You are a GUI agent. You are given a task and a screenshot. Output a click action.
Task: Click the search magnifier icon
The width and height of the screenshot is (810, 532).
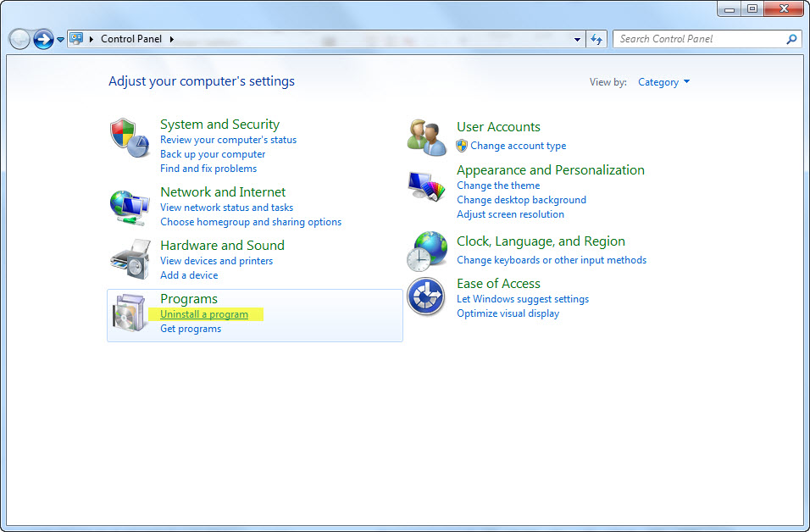pyautogui.click(x=791, y=39)
